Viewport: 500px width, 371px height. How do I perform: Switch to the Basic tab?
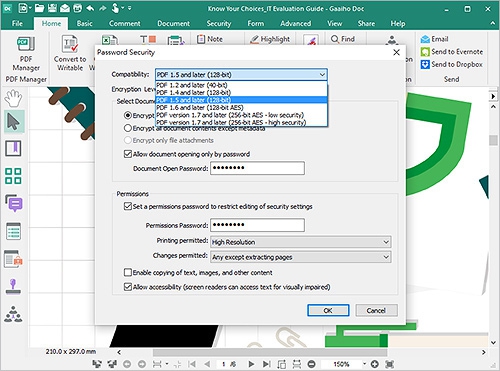tap(84, 23)
